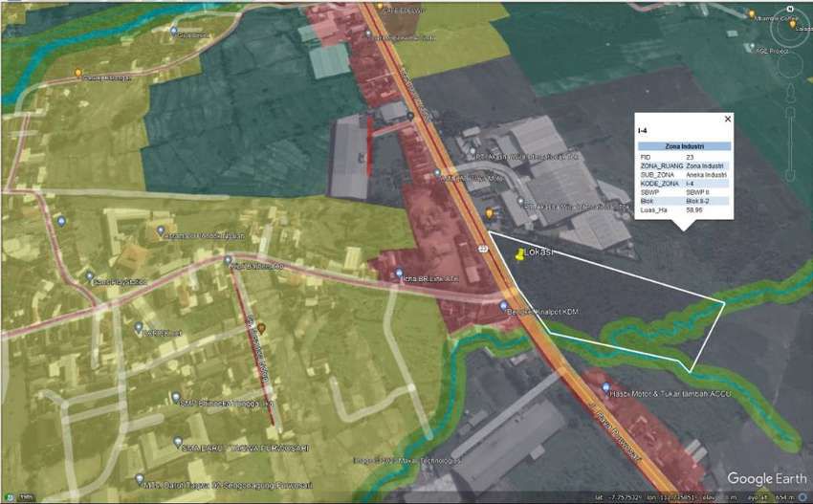Click the Icha BR place marker
813x504 pixels.
pos(399,274)
